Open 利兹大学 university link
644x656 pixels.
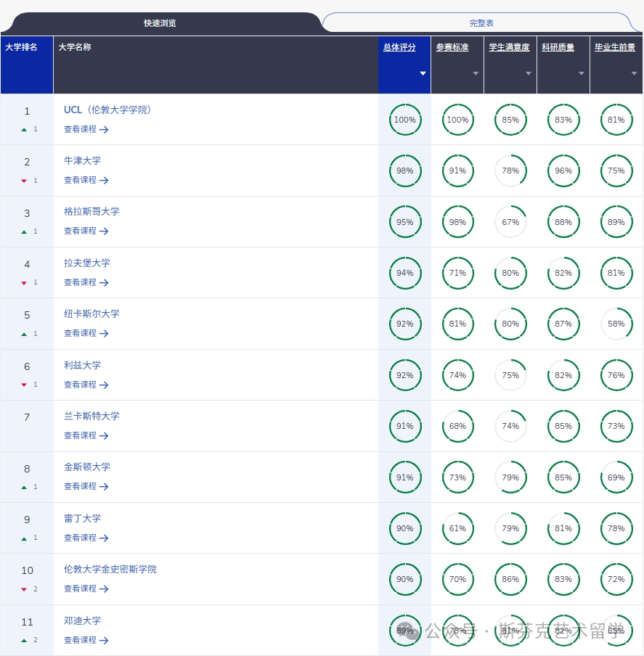pos(83,365)
